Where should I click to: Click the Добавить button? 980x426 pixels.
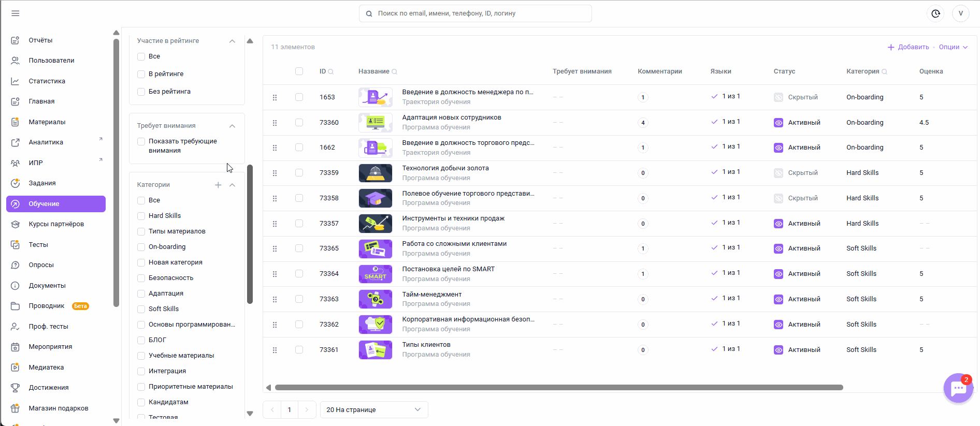[x=909, y=47]
